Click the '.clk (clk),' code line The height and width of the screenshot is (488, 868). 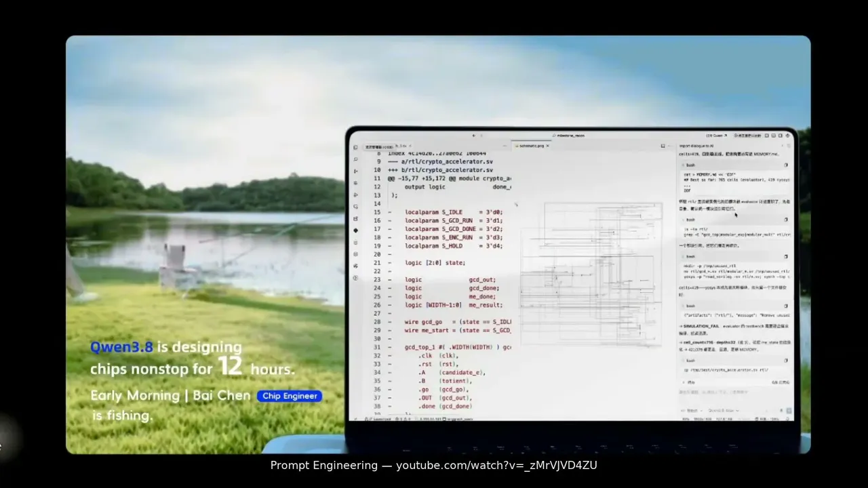[439, 355]
